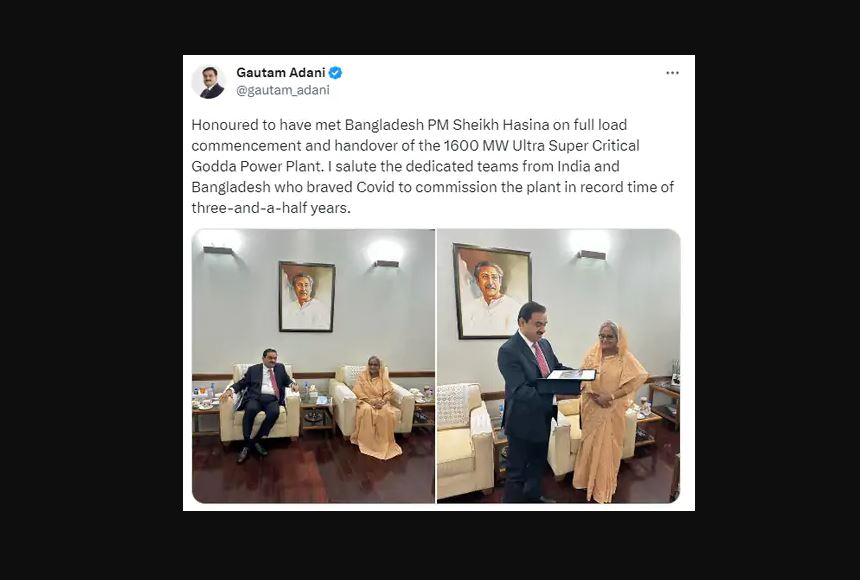Click the word Honoured starting the tweet
This screenshot has width=860, height=580.
tap(225, 125)
